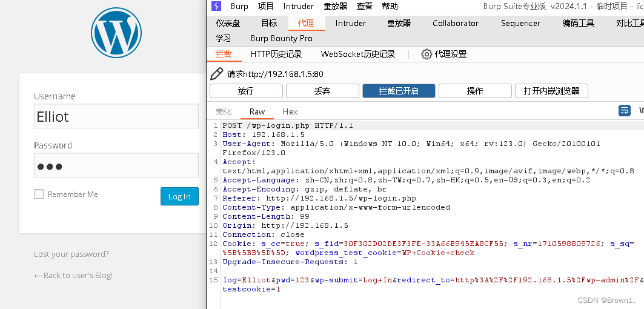Click the Lost your password link
This screenshot has height=309, width=644.
coord(71,254)
